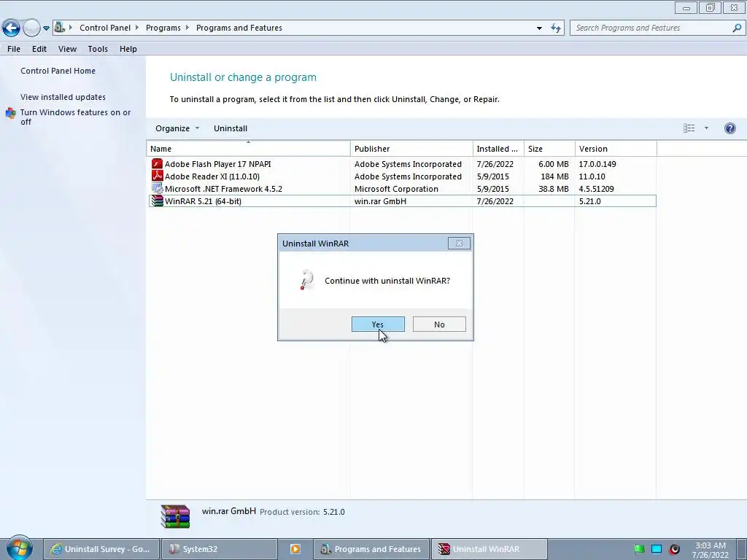Sort by the Size column header
The height and width of the screenshot is (560, 747).
(x=549, y=149)
